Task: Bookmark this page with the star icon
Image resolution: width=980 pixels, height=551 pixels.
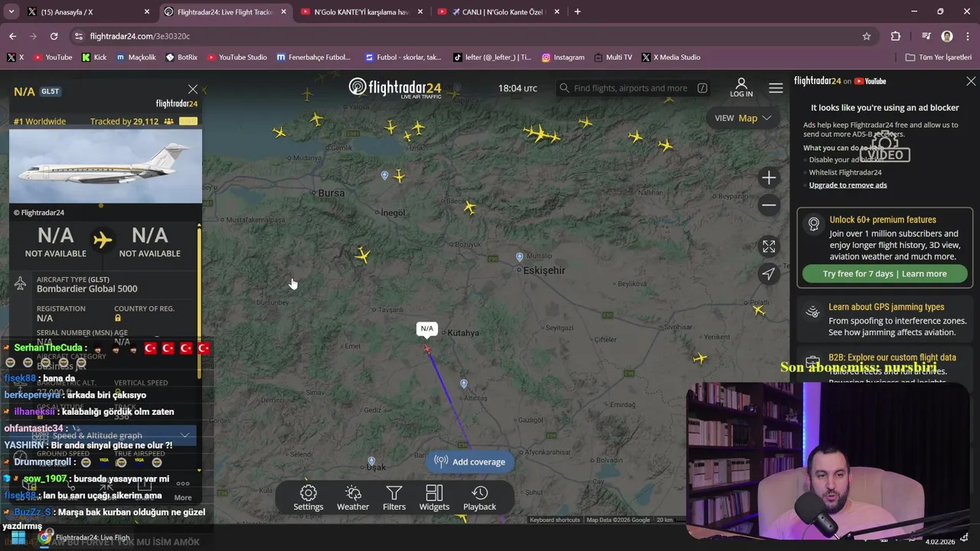Action: pyautogui.click(x=867, y=36)
